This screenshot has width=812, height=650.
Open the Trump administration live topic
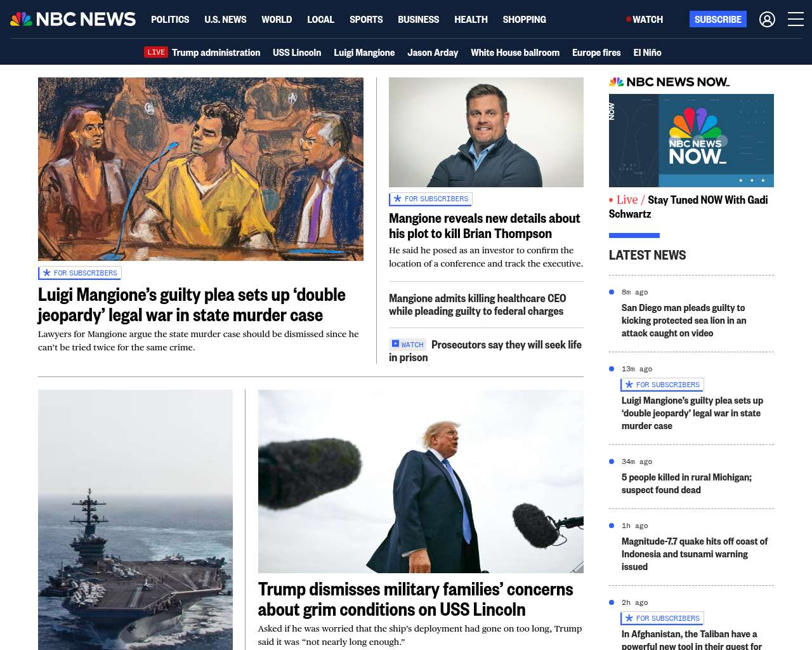pos(216,53)
